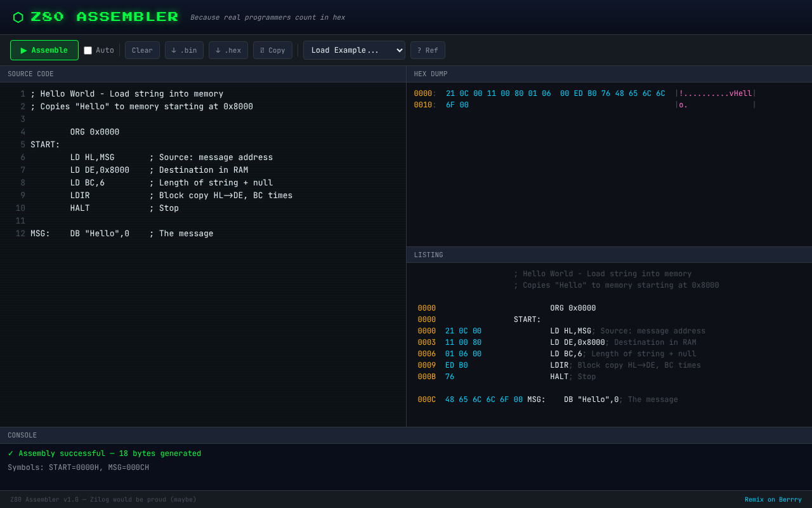Click the HALT instruction in source code
812x508 pixels.
(x=80, y=208)
